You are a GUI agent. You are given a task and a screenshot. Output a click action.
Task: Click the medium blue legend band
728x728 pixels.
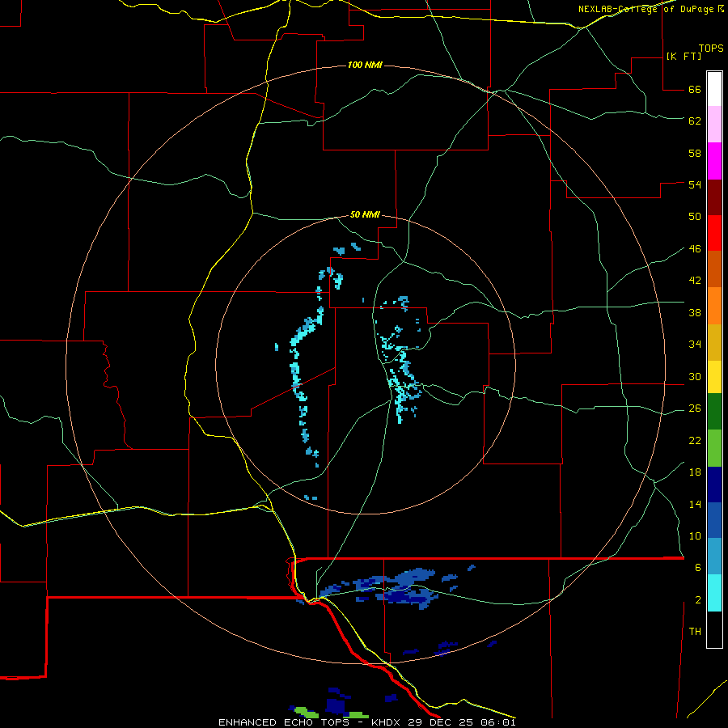714,520
